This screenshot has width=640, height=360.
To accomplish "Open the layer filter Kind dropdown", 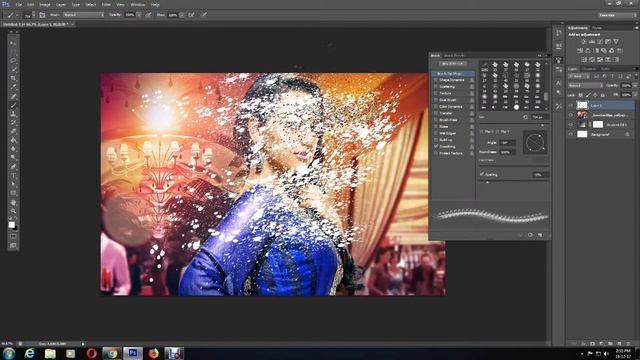I will tap(578, 76).
